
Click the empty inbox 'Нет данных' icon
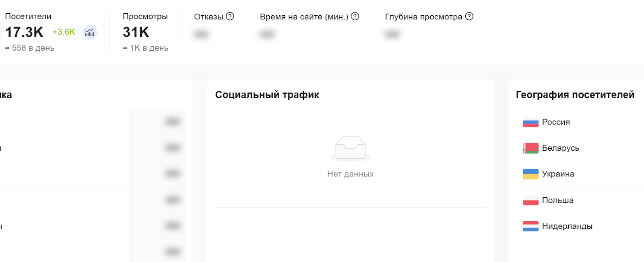pos(351,148)
